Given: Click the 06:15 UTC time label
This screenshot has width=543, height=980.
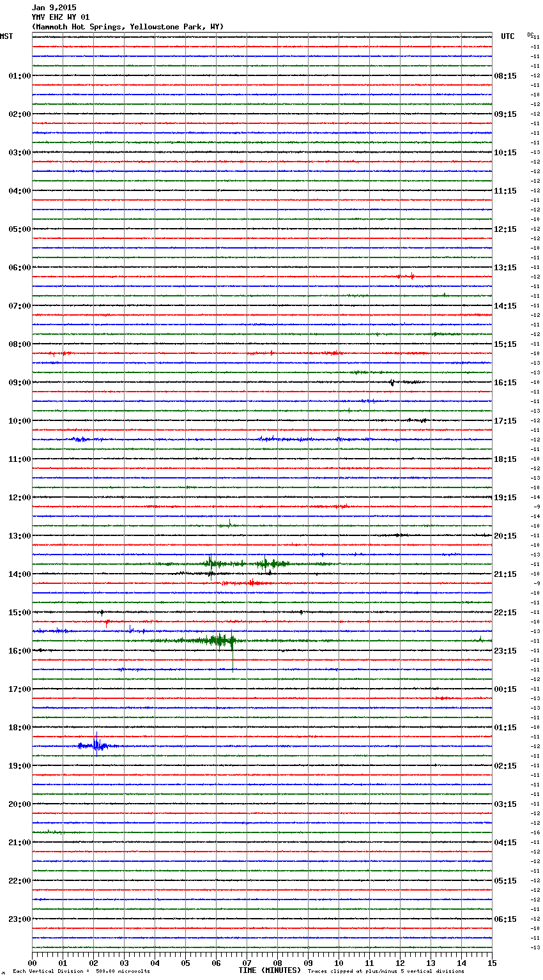Looking at the screenshot, I should pyautogui.click(x=505, y=919).
